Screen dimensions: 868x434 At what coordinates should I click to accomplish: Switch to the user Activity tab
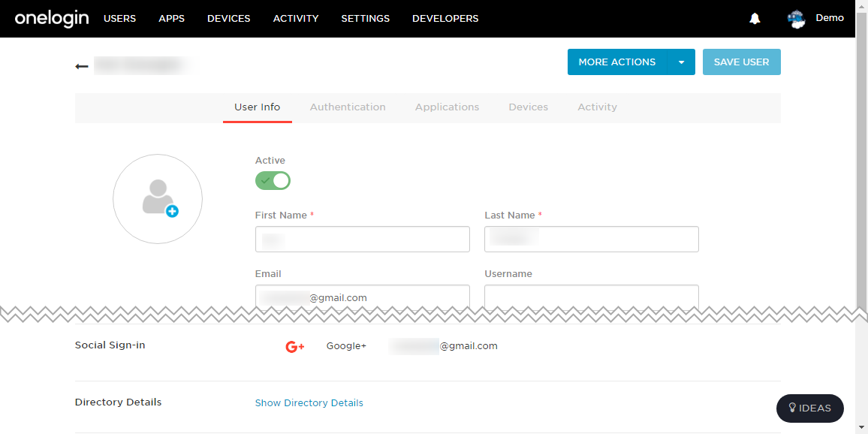(x=597, y=107)
